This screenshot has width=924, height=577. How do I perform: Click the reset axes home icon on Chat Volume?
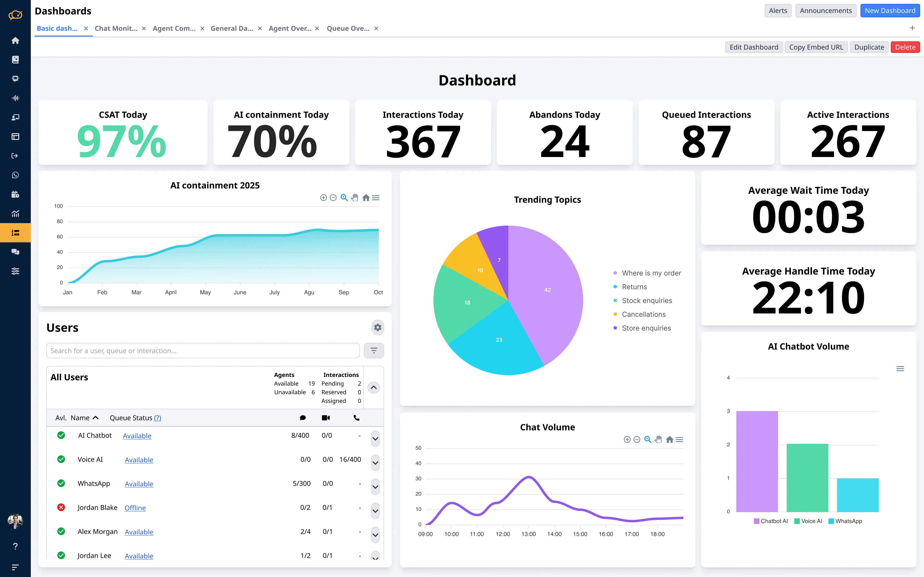click(669, 440)
